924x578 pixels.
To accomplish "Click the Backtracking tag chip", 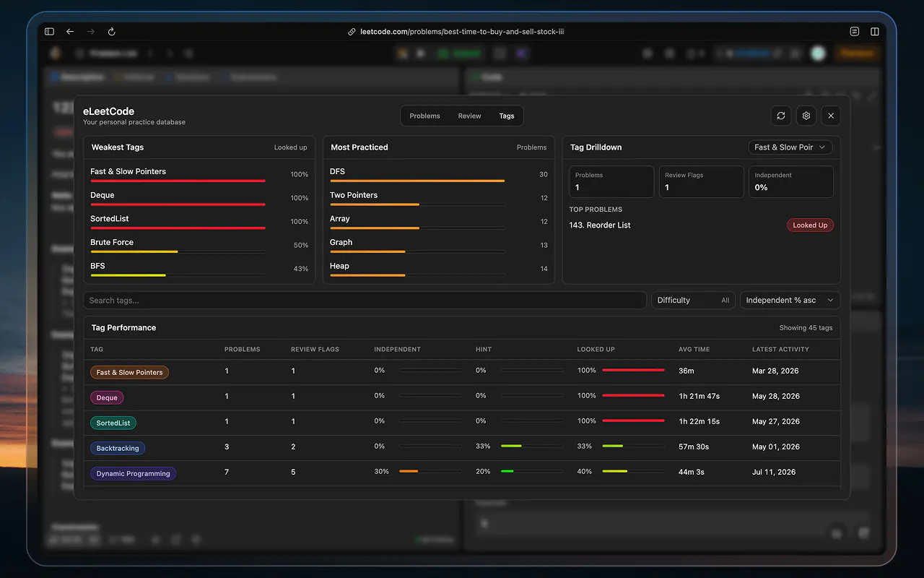I will 118,449.
